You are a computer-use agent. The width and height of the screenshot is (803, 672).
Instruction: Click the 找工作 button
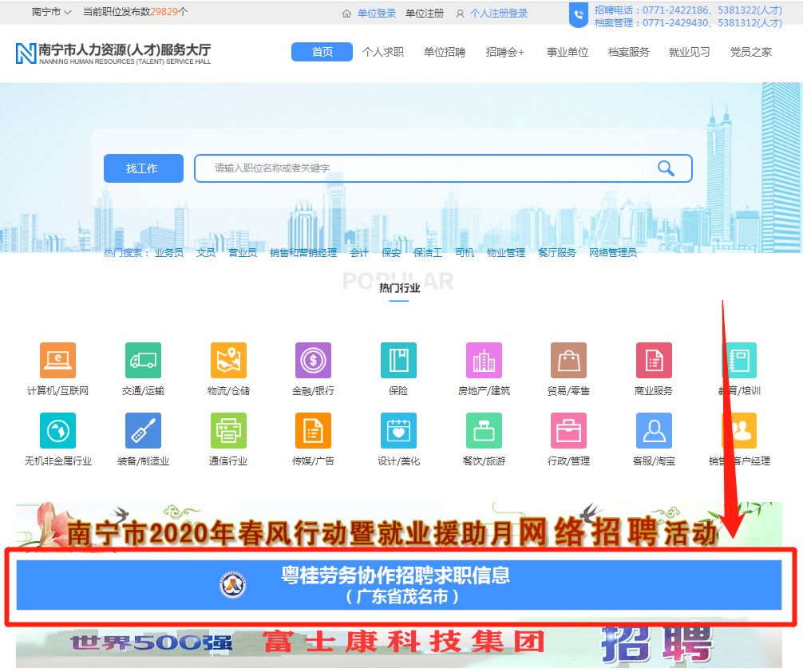point(143,168)
